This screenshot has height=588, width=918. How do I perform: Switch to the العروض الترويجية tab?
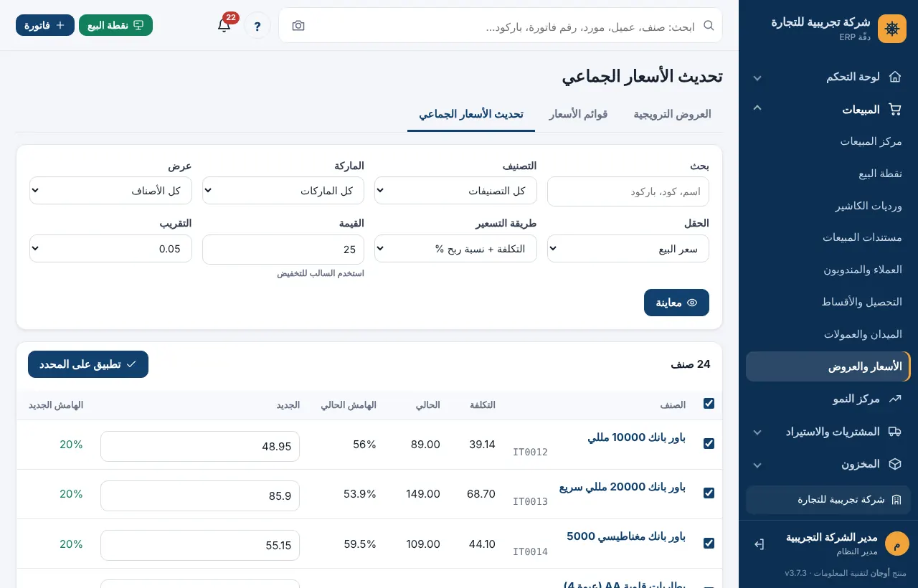(672, 114)
